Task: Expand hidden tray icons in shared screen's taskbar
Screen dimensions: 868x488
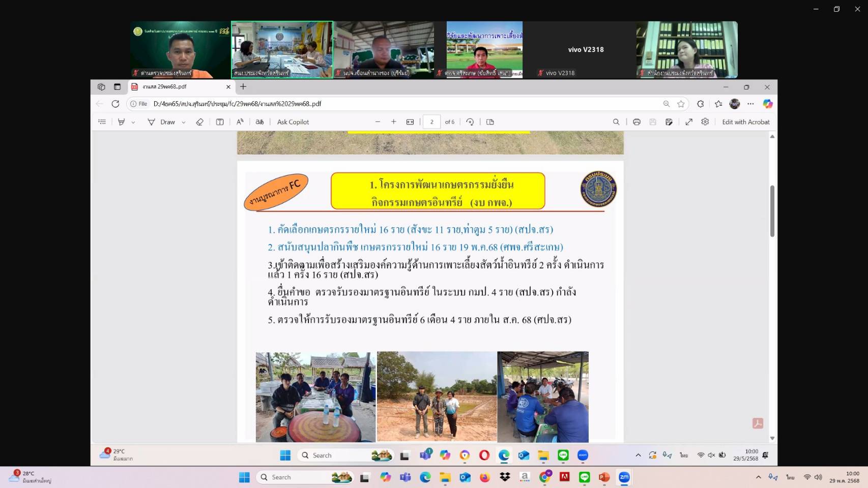Action: (x=638, y=455)
